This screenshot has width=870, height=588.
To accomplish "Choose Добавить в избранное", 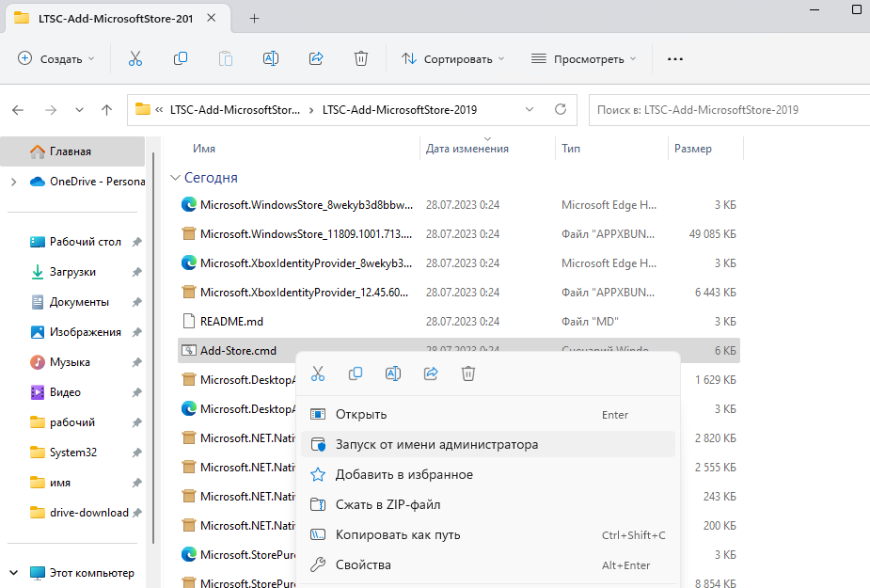I will [488, 475].
